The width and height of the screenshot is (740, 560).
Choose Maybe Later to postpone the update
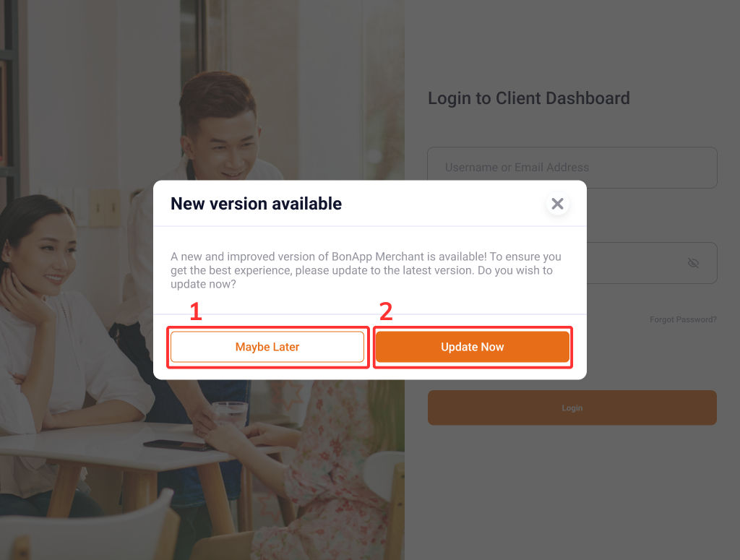click(267, 347)
